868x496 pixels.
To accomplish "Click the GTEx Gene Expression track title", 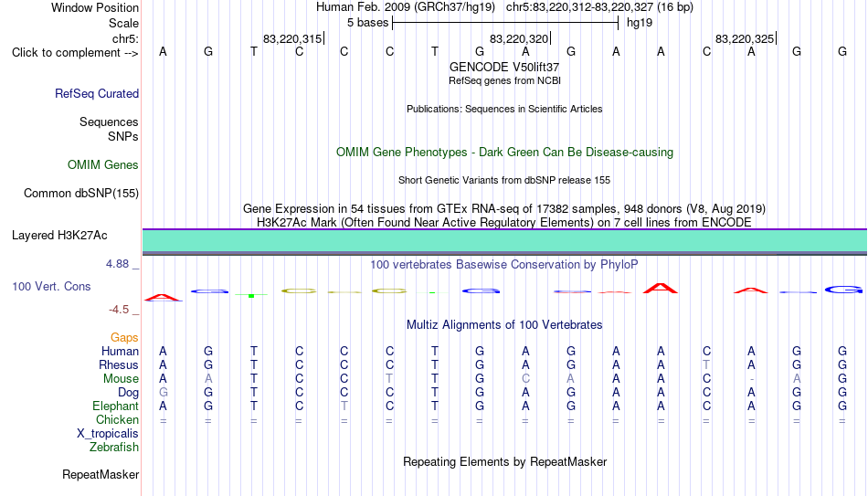I will tap(504, 208).
